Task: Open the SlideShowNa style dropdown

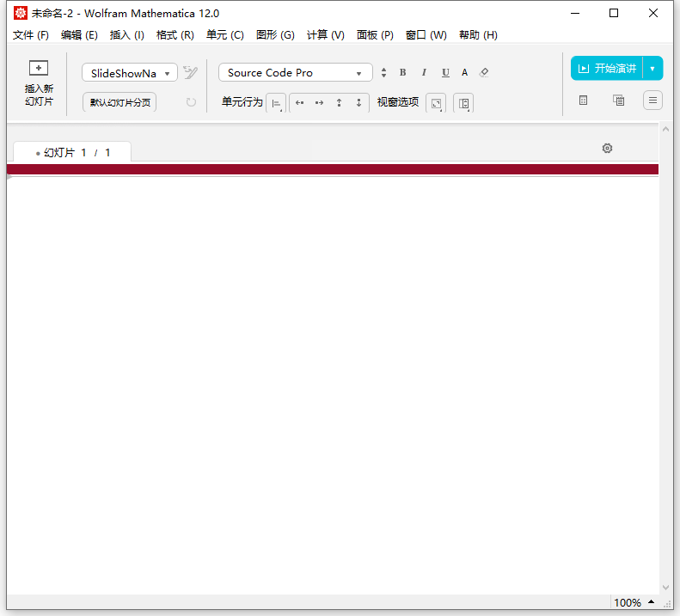Action: click(130, 73)
